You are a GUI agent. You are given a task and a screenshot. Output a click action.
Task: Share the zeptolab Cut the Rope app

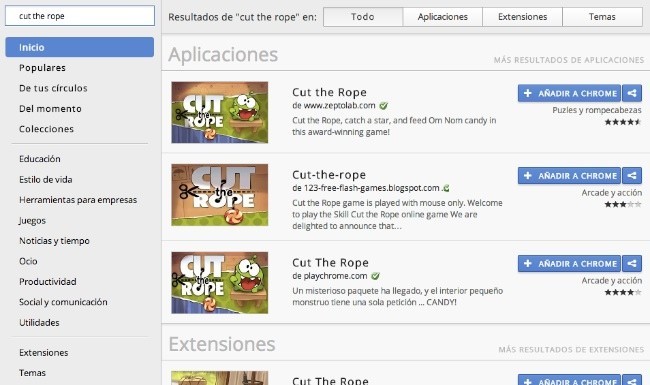[632, 93]
